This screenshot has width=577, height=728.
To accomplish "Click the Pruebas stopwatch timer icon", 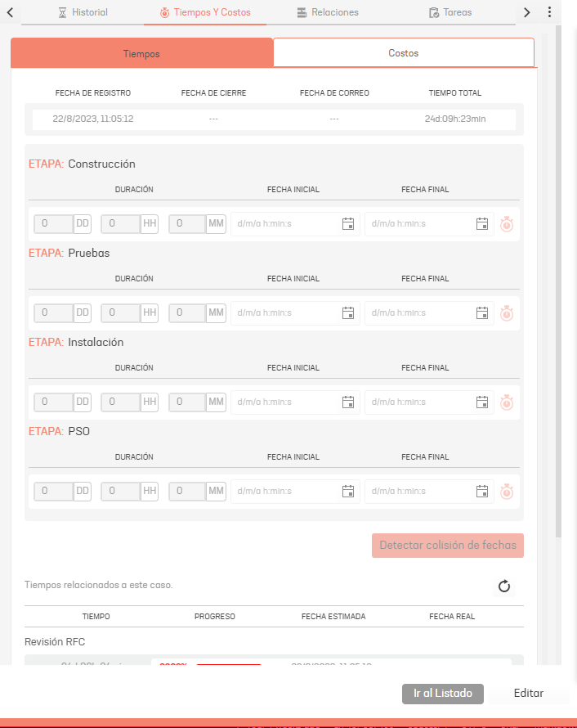I will click(507, 313).
